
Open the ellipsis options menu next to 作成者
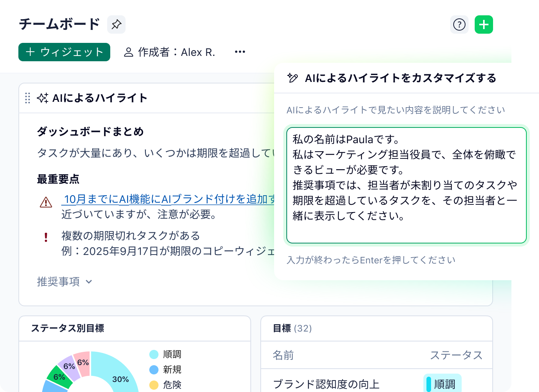239,51
